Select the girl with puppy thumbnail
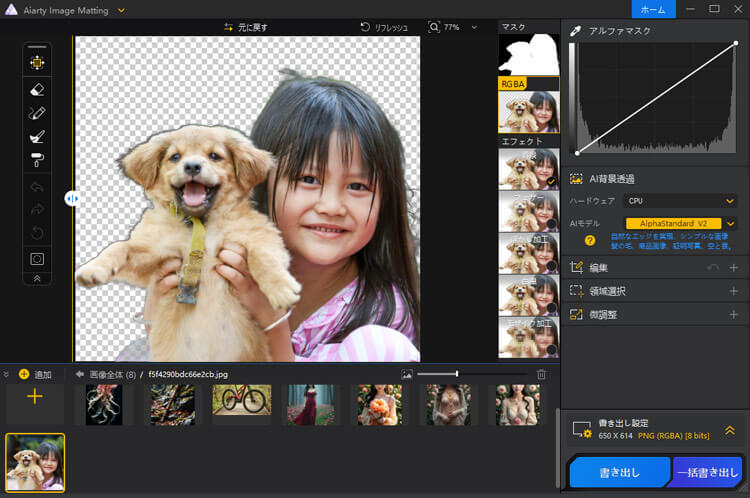This screenshot has height=498, width=750. 35,463
